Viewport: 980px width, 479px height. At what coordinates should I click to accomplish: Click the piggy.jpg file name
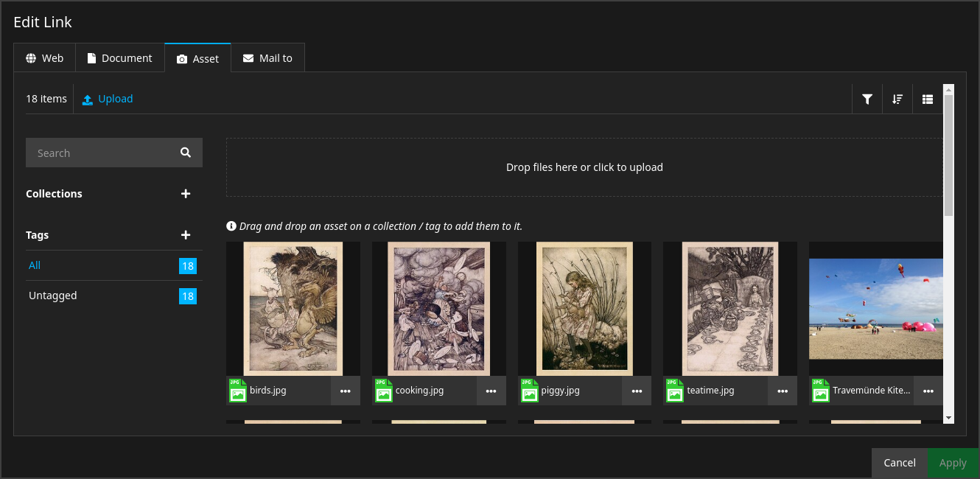561,391
